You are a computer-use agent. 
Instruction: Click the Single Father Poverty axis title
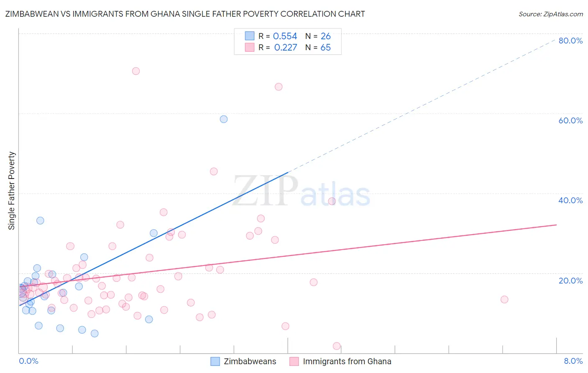pos(12,191)
